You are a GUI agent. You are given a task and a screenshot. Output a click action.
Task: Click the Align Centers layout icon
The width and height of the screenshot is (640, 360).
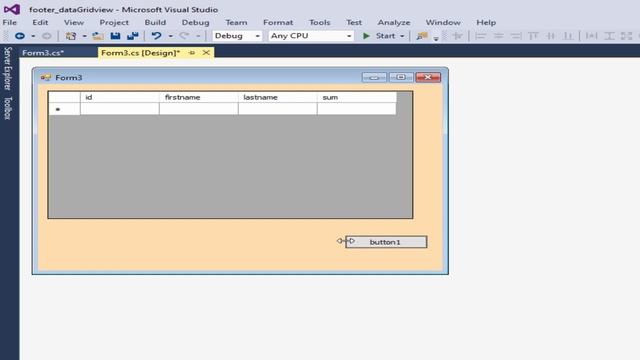click(498, 36)
